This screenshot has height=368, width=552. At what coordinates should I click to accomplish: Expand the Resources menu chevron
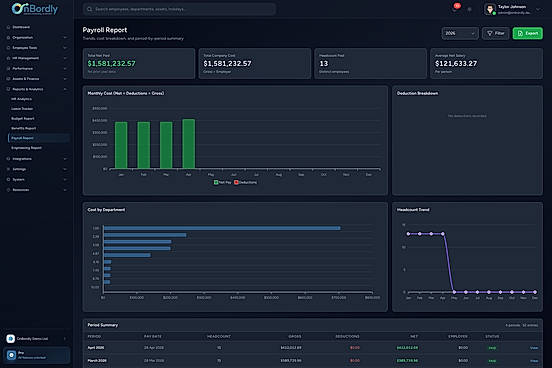(65, 190)
